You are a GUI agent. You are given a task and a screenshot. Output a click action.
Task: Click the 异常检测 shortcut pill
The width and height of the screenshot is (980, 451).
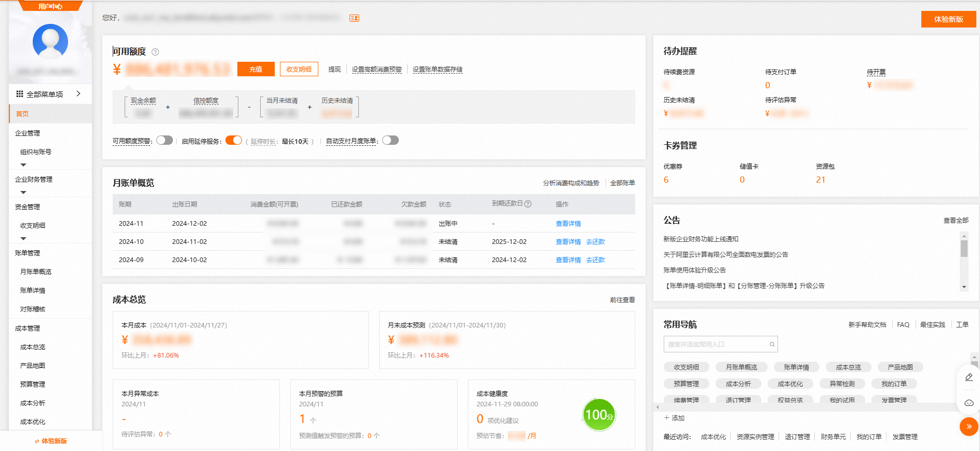(x=842, y=384)
